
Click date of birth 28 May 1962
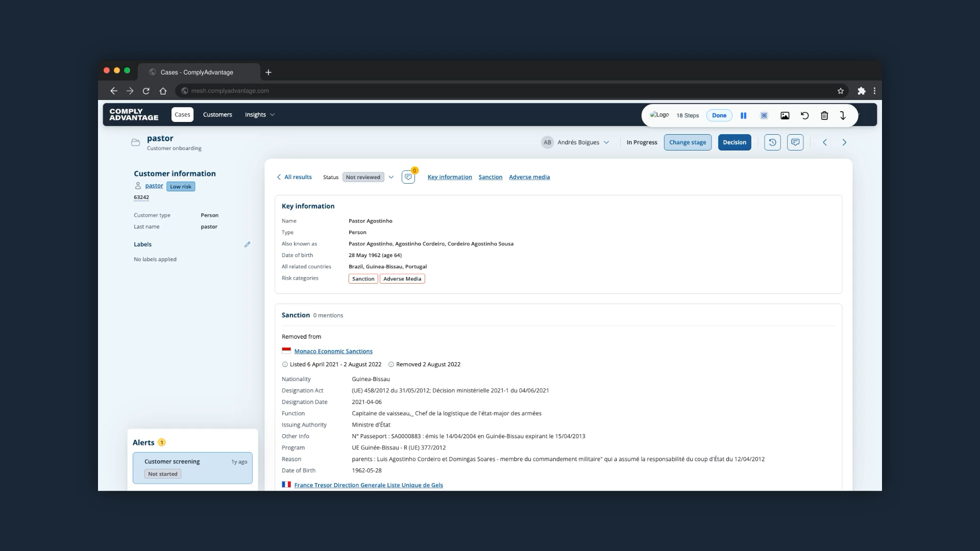point(375,255)
